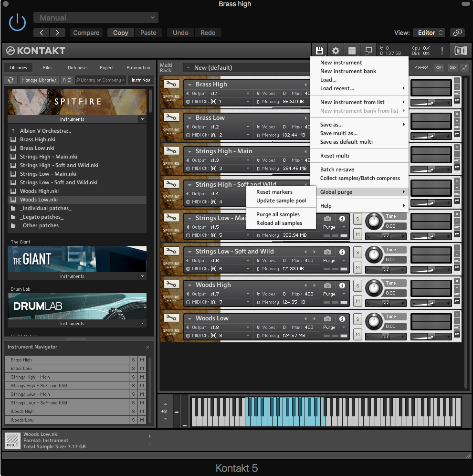Solo Woods High in rack
This screenshot has width=473, height=476.
357,286
